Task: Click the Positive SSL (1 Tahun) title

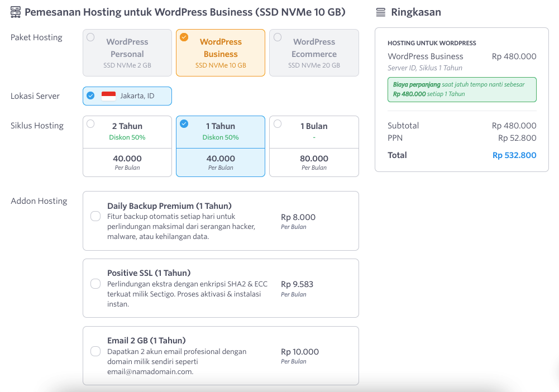Action: point(149,273)
